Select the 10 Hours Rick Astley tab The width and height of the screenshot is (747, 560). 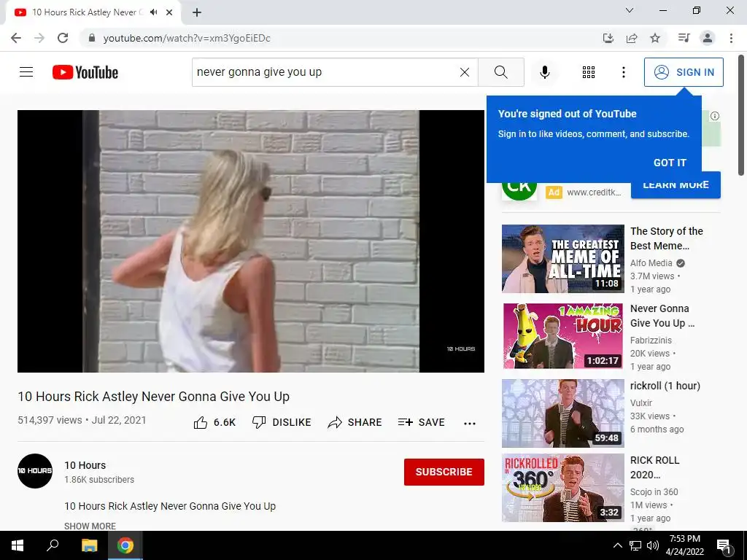93,13
